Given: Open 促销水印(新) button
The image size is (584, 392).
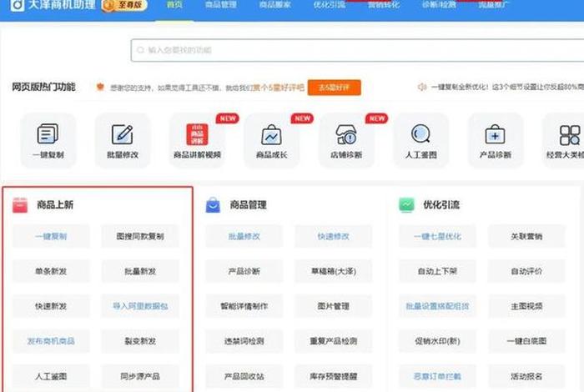Looking at the screenshot, I should (438, 341).
